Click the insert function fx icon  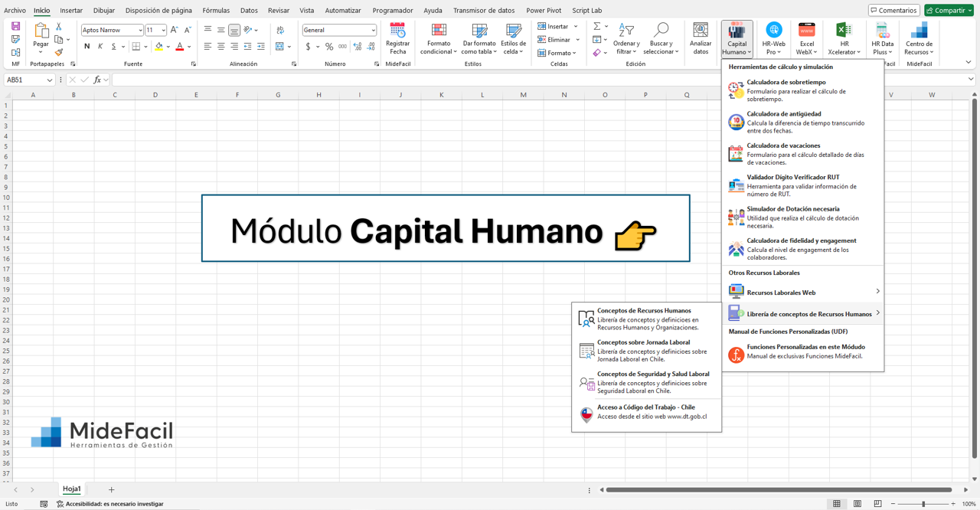click(97, 80)
